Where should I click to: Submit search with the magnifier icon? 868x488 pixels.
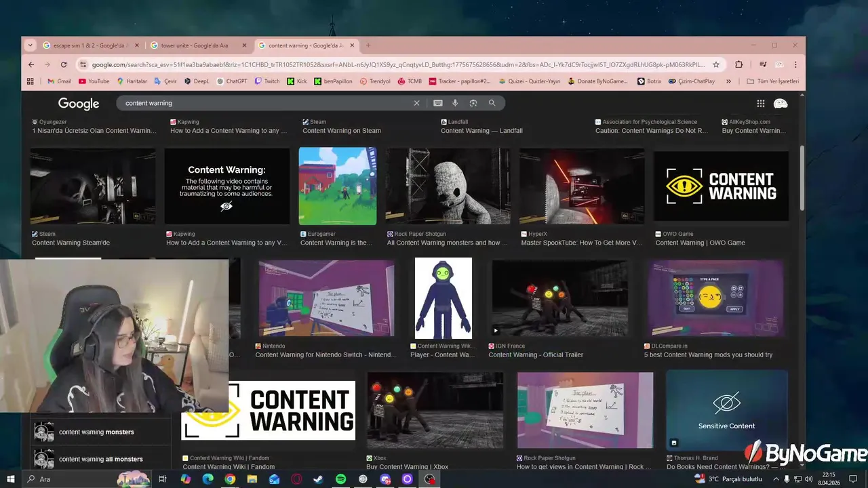coord(492,103)
